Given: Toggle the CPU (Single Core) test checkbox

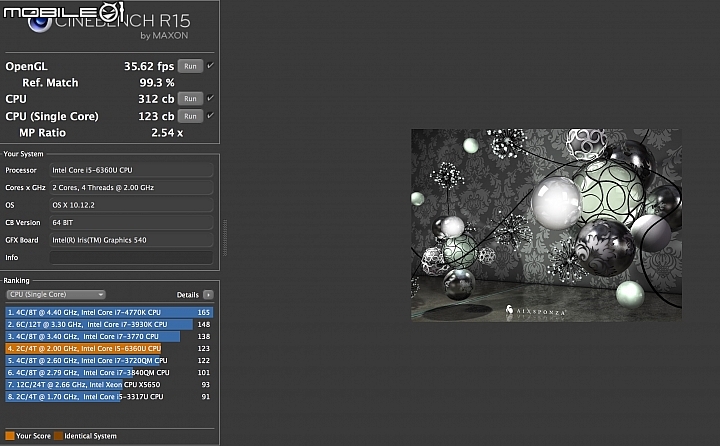Looking at the screenshot, I should click(x=210, y=115).
